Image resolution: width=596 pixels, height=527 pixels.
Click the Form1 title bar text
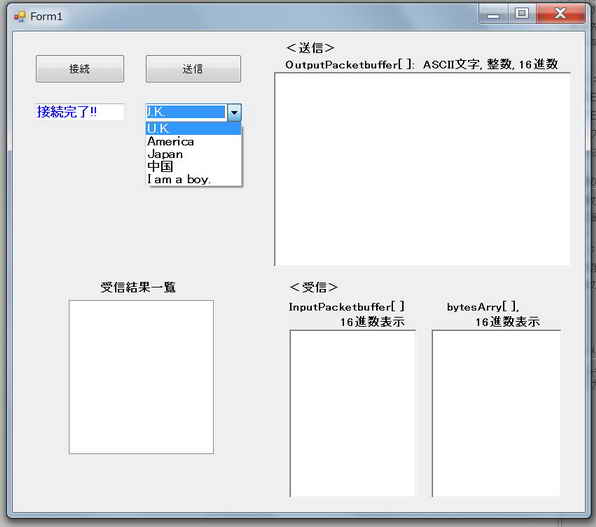[46, 16]
